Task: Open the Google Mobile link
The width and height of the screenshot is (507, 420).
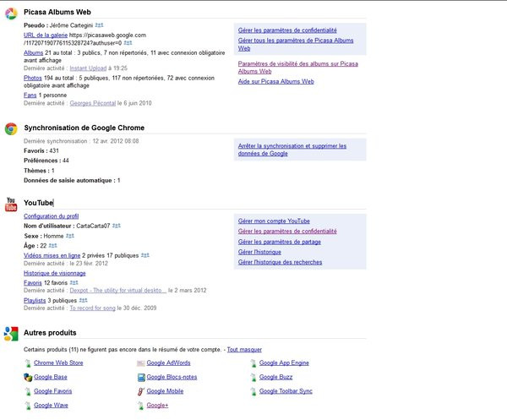Action: (165, 391)
